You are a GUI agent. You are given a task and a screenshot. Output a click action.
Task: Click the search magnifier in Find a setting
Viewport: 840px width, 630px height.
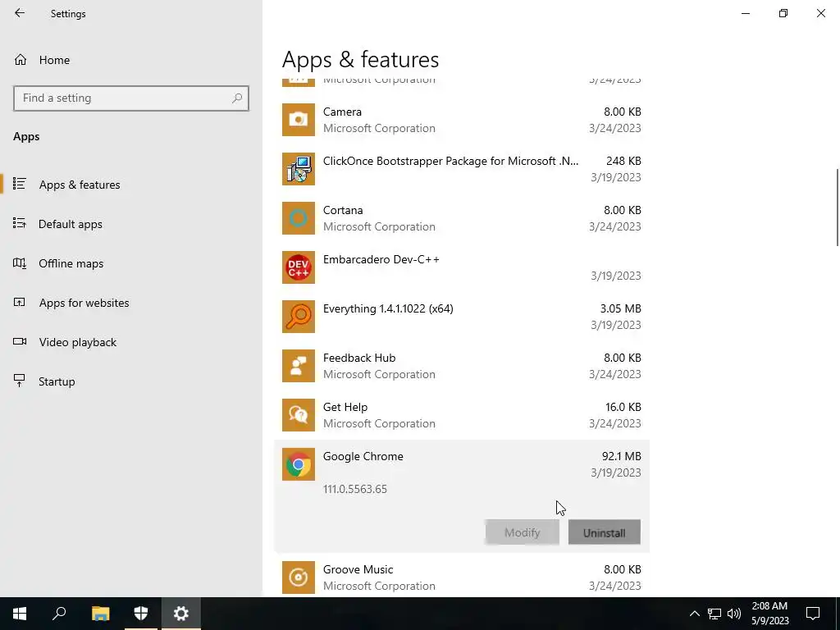coord(237,98)
